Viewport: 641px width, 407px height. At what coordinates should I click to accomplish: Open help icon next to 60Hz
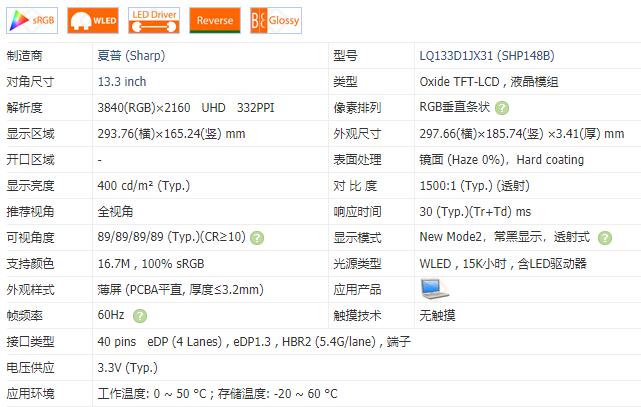pyautogui.click(x=140, y=316)
